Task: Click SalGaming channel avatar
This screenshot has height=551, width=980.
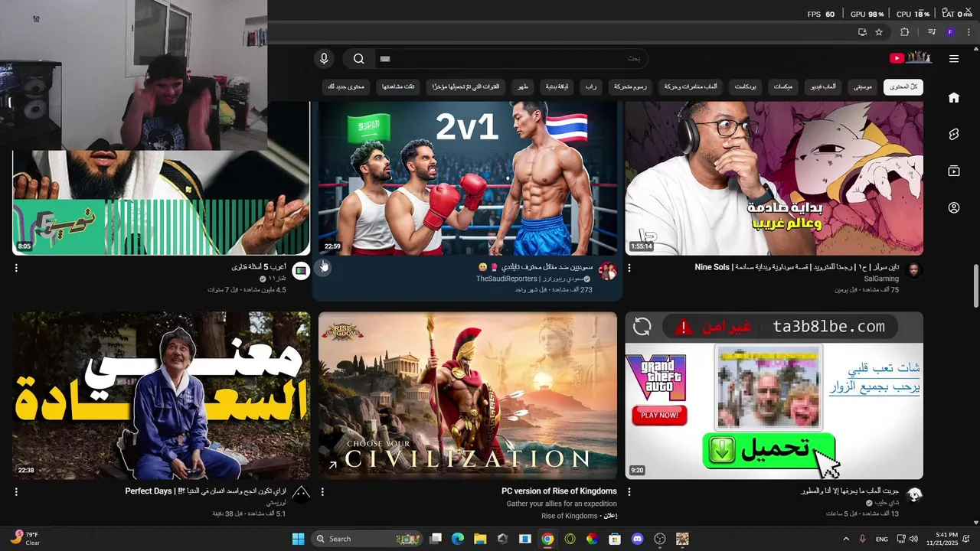Action: pos(913,270)
